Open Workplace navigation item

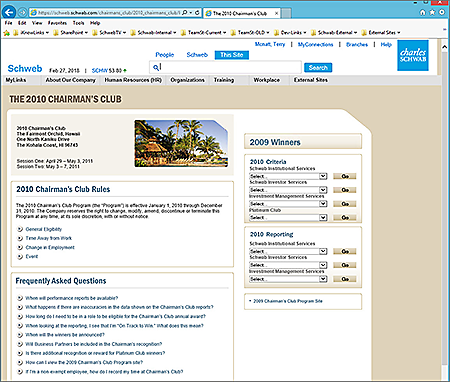[x=267, y=80]
